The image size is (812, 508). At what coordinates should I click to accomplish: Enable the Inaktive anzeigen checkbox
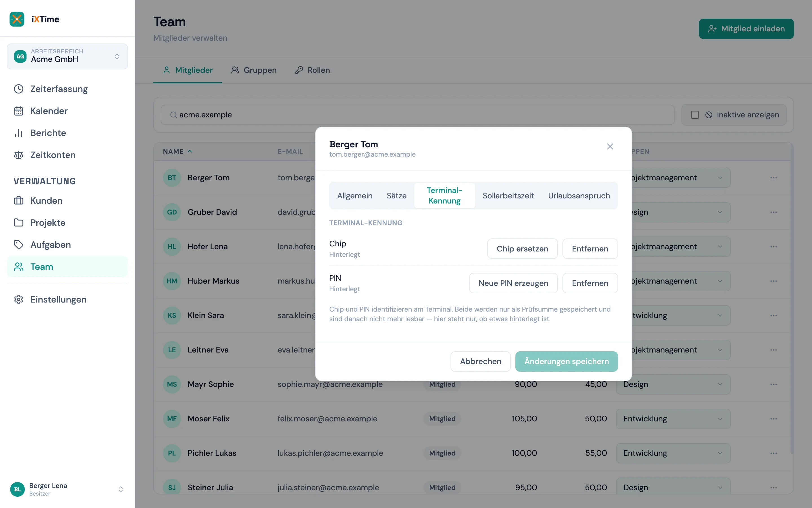pyautogui.click(x=695, y=115)
